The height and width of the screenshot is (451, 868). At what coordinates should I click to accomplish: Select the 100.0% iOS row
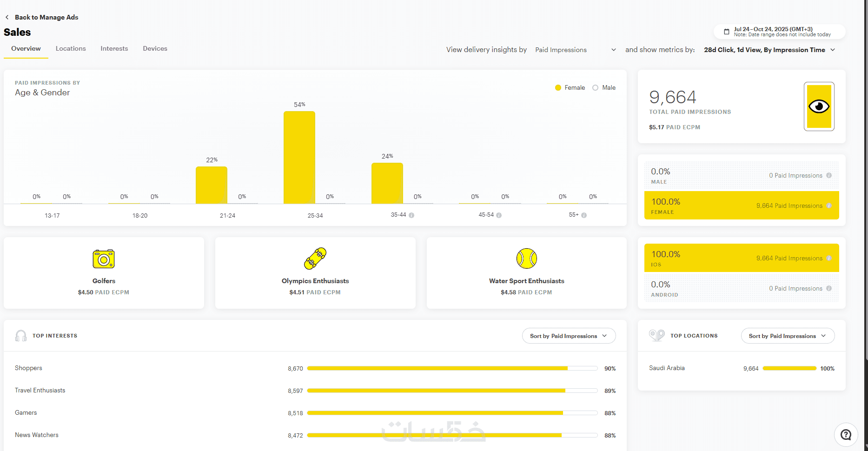pos(742,258)
